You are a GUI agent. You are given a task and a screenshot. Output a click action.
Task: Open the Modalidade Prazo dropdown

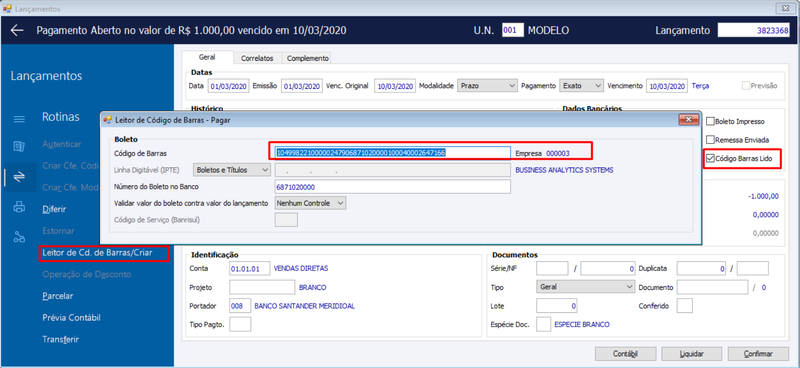(x=488, y=86)
